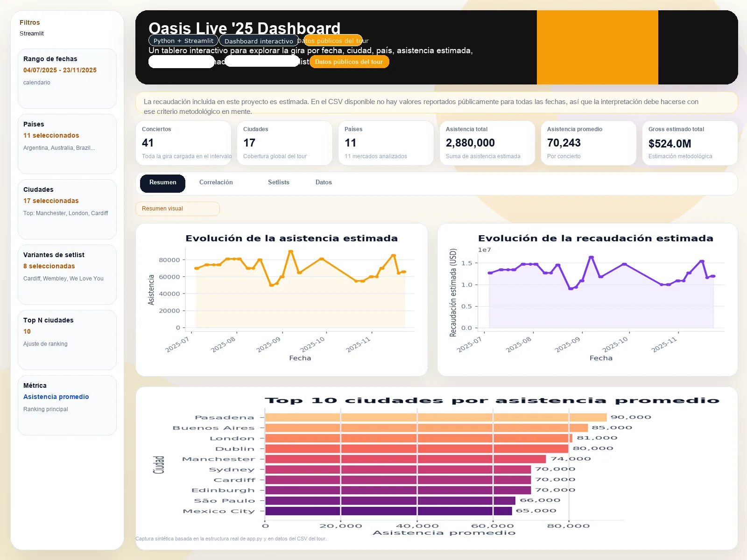This screenshot has width=747, height=560.
Task: Click the asistencia estimada chart title
Action: [291, 238]
